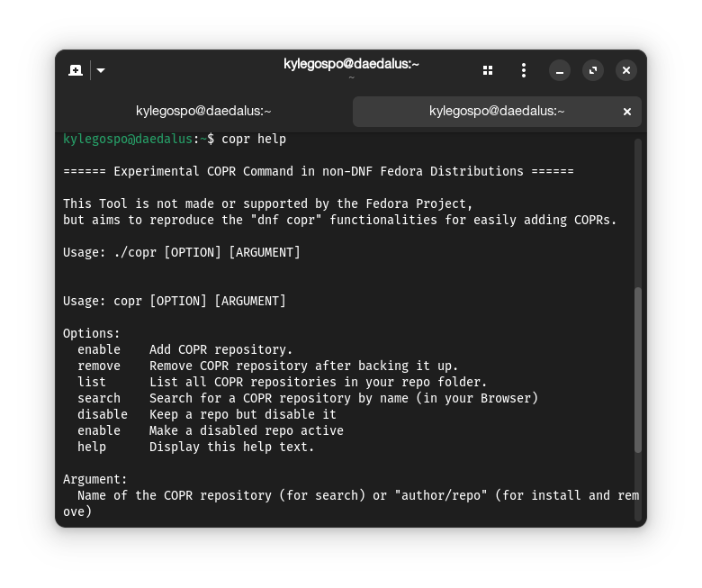Click the green kylegospo@daedalus prompt
Image resolution: width=702 pixels, height=588 pixels.
[128, 140]
